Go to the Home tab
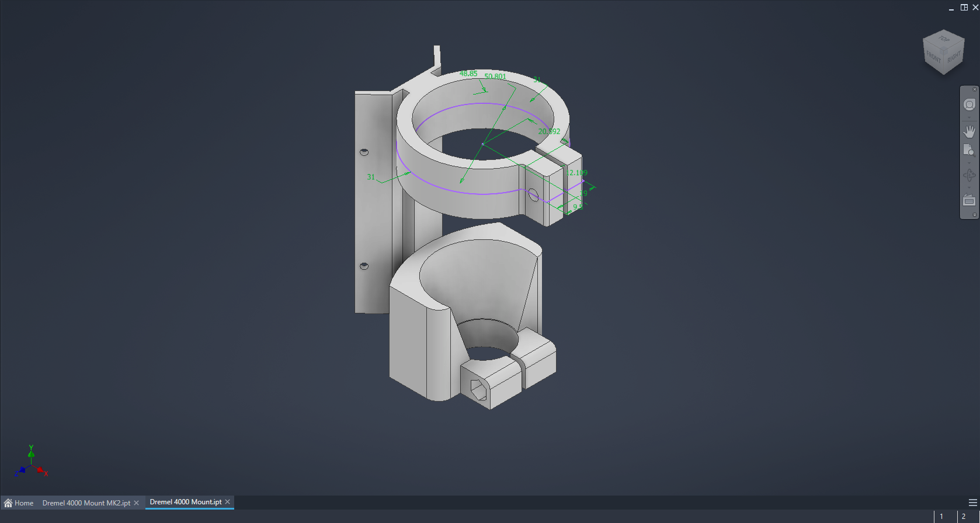The width and height of the screenshot is (980, 523). (19, 503)
